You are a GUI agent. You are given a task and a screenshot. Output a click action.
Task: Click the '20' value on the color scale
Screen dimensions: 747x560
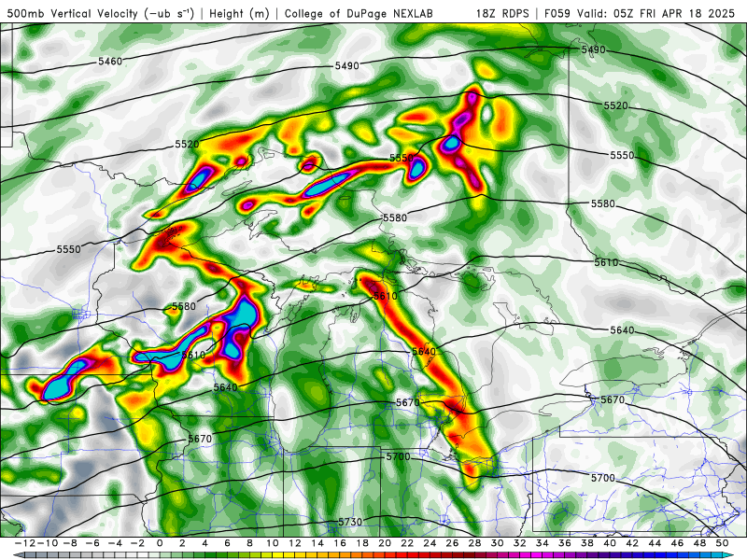point(385,543)
